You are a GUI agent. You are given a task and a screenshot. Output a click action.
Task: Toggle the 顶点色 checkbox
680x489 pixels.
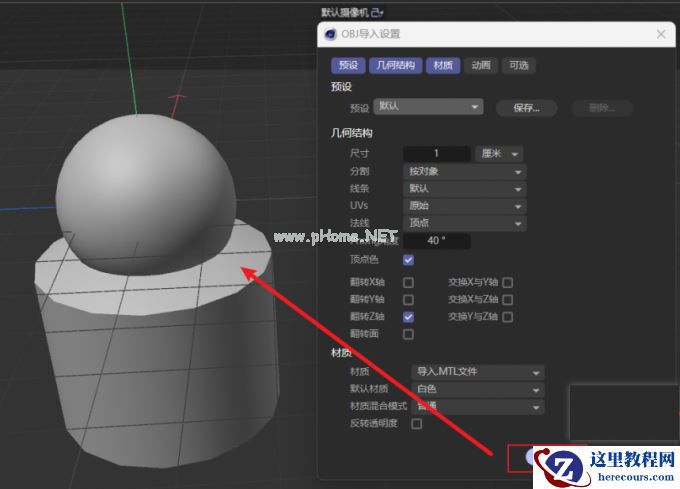click(408, 260)
